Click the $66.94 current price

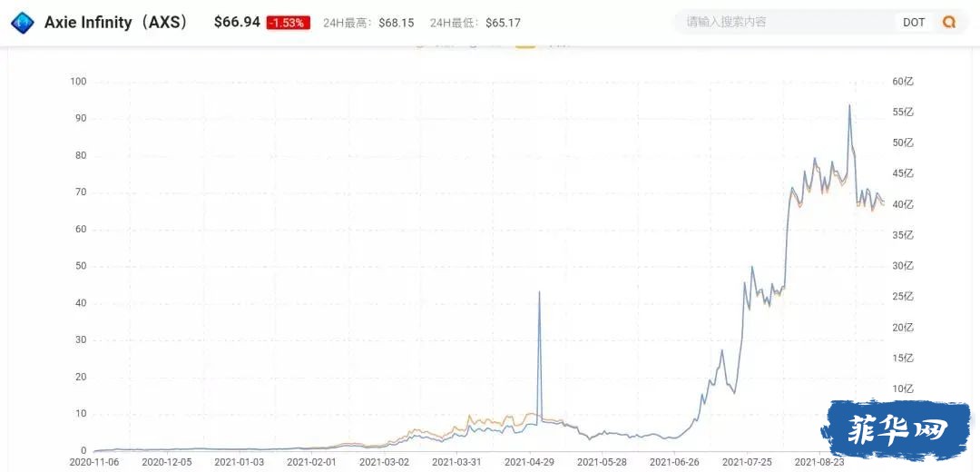237,23
